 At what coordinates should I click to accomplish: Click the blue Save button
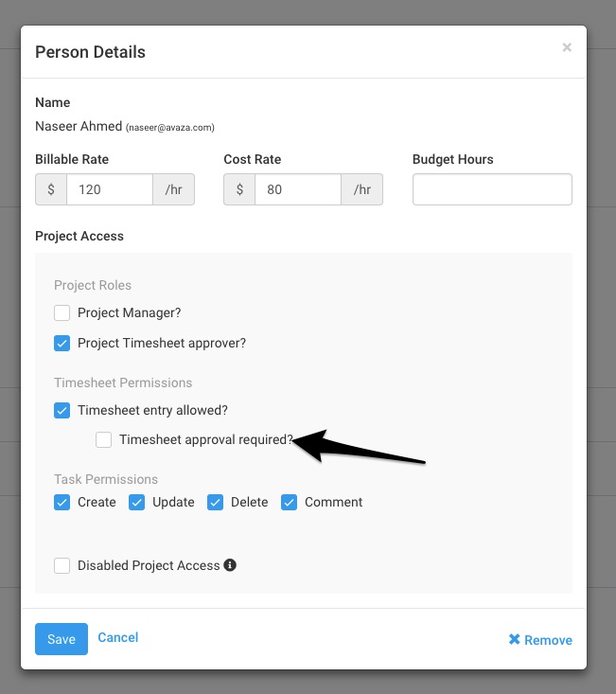[x=62, y=639]
